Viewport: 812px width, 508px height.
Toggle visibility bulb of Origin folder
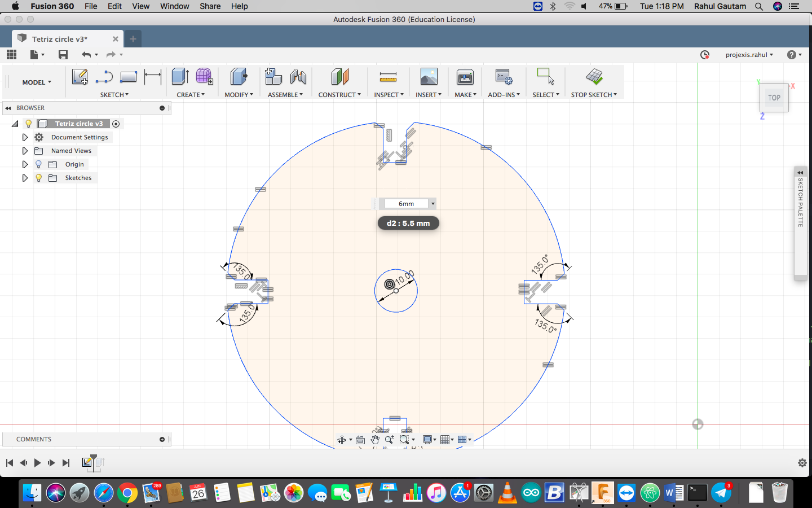pyautogui.click(x=38, y=164)
